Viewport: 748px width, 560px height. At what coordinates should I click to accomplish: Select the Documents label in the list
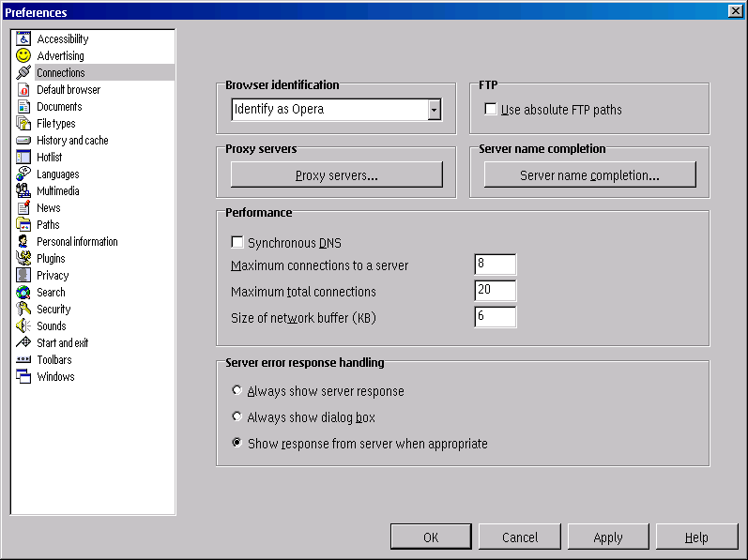point(60,107)
